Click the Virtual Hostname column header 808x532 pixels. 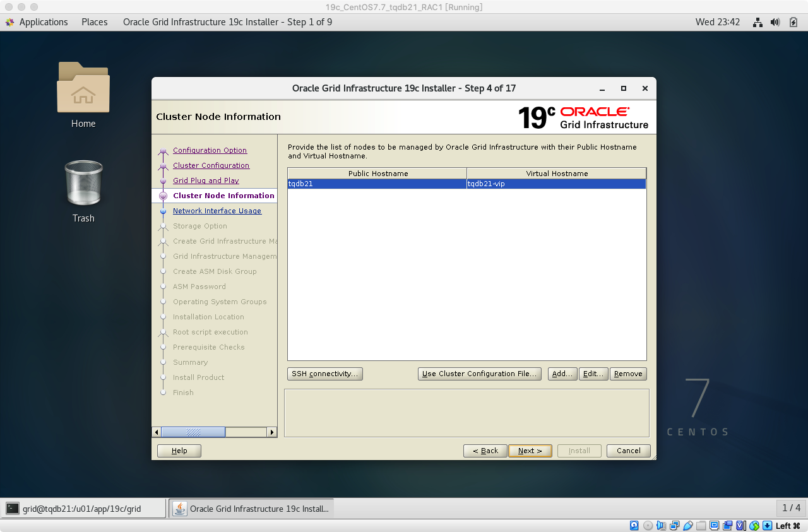pos(557,173)
